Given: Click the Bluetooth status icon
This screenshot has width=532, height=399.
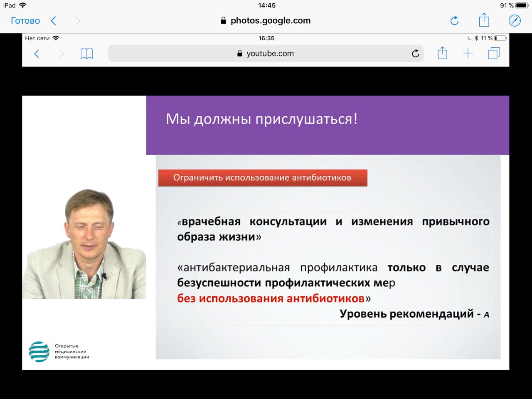Looking at the screenshot, I should click(x=476, y=38).
